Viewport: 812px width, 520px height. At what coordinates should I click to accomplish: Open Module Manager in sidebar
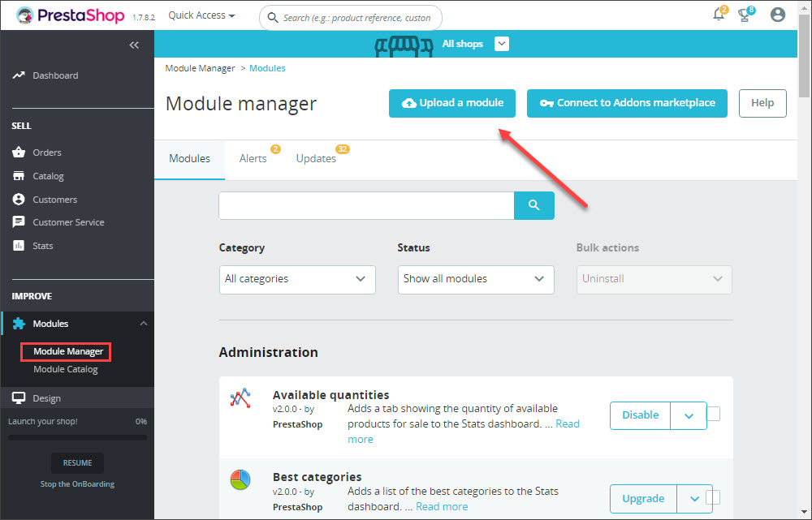68,351
